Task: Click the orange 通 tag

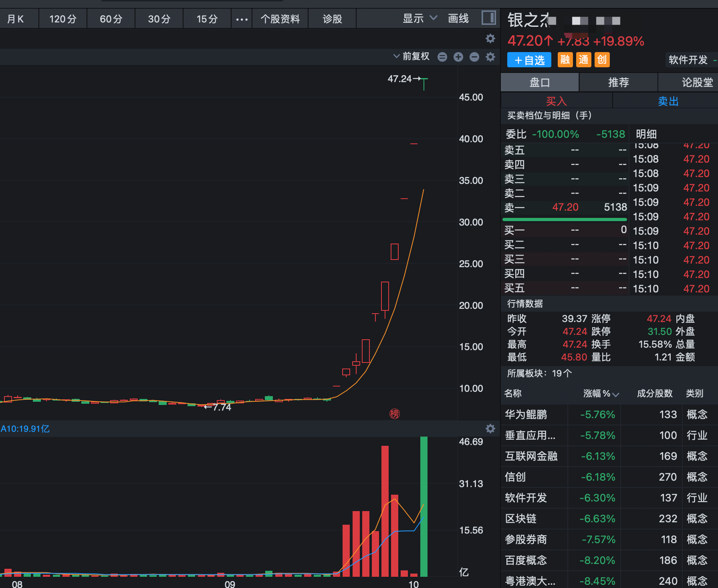Action: (x=584, y=60)
